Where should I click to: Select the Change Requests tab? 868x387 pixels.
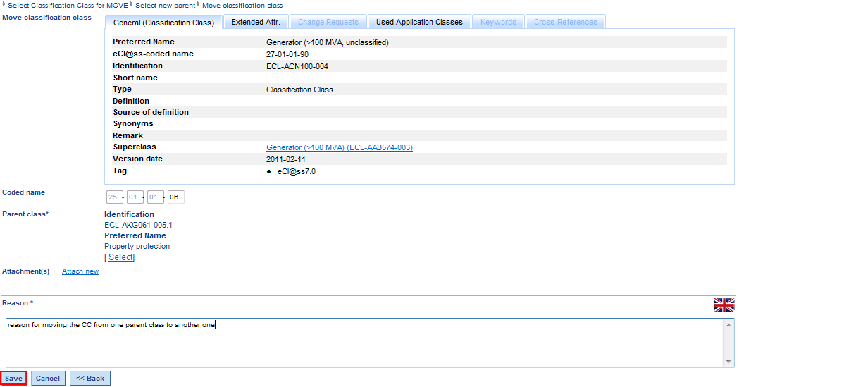click(328, 23)
